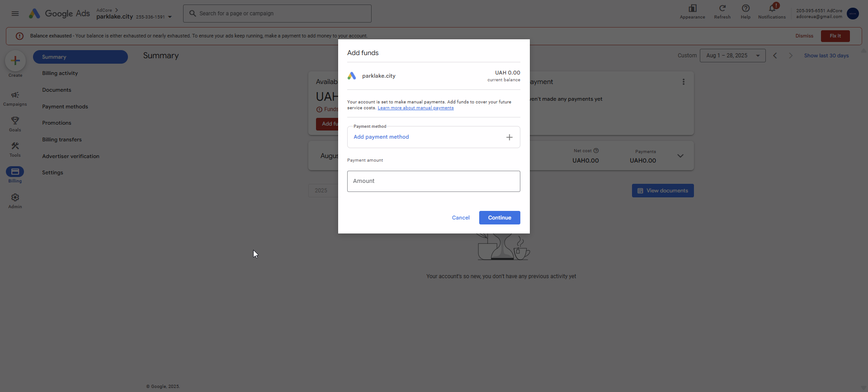Select the Summary menu item
The width and height of the screenshot is (868, 392).
(x=80, y=57)
